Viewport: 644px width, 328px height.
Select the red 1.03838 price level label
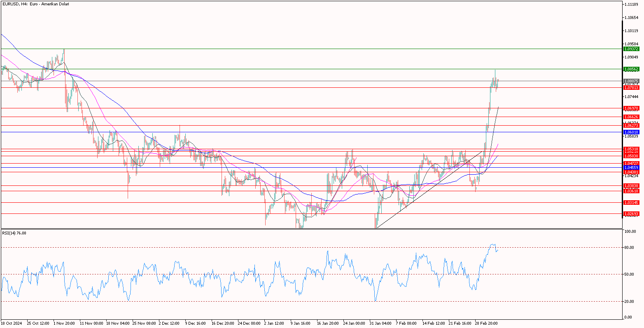(x=631, y=186)
